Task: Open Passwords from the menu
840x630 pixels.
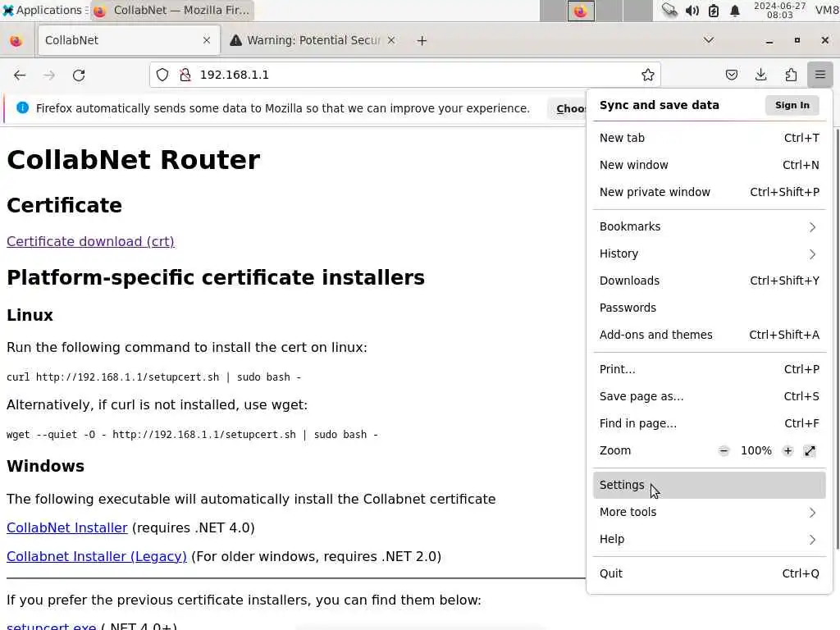Action: pyautogui.click(x=709, y=308)
